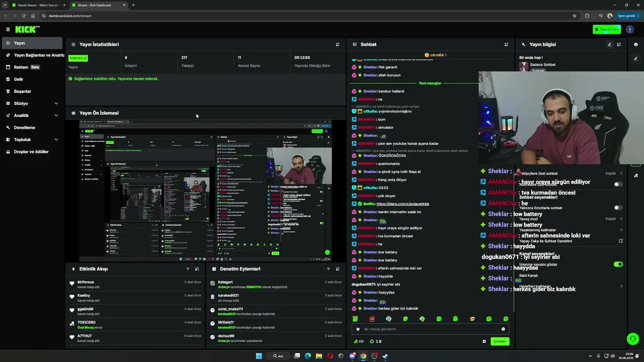This screenshot has width=644, height=362.
Task: Open Takipçilere özel sohbet Kapalı chevron
Action: tap(621, 173)
